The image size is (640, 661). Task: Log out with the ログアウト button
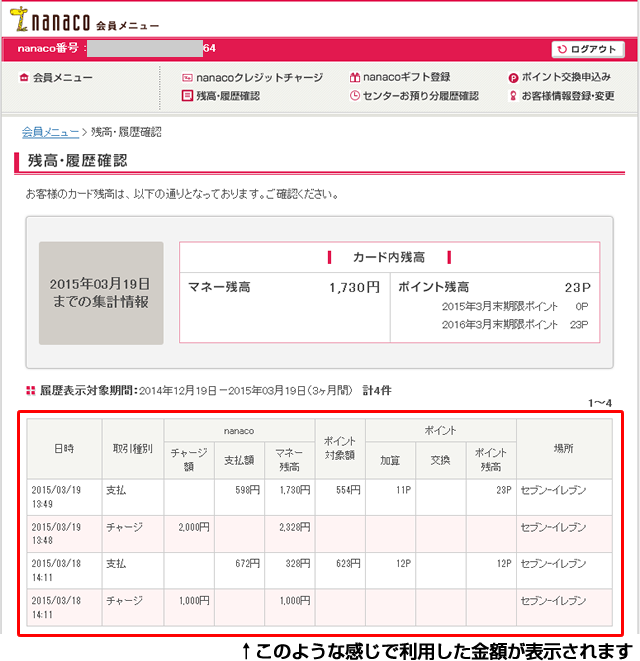click(x=588, y=49)
